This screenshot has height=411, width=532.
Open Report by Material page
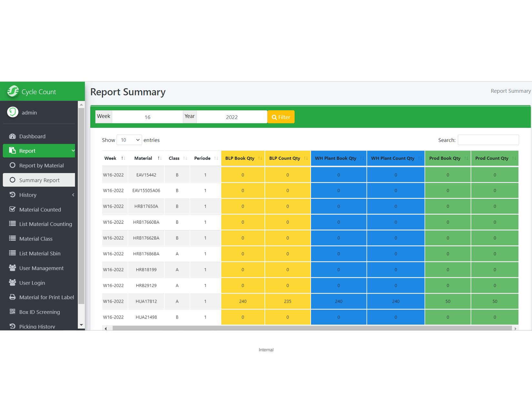41,165
